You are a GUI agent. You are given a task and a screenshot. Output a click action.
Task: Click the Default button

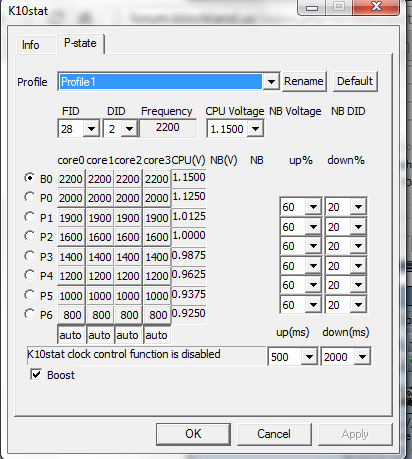[x=355, y=81]
